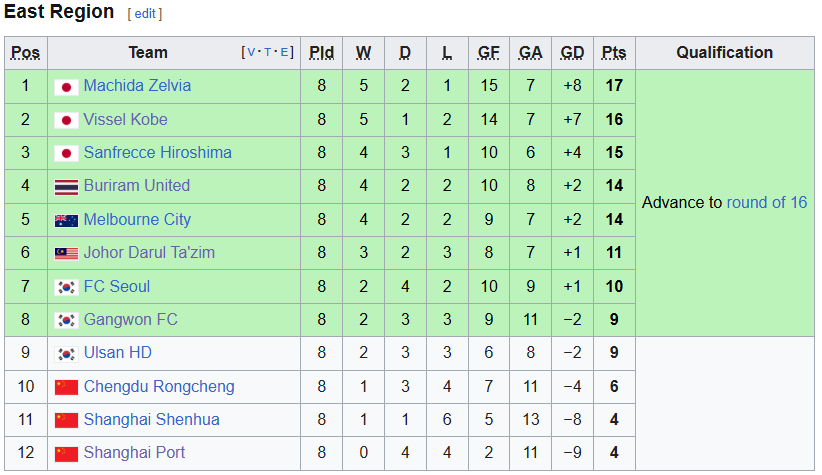Click the China flag beside Chengdu Rongcheng
This screenshot has width=822, height=475.
66,387
